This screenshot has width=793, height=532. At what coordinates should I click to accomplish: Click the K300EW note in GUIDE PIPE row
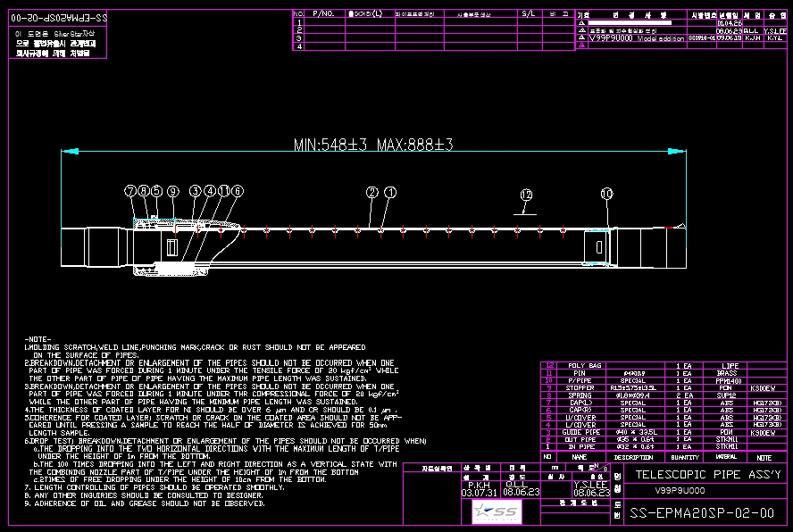pos(764,433)
